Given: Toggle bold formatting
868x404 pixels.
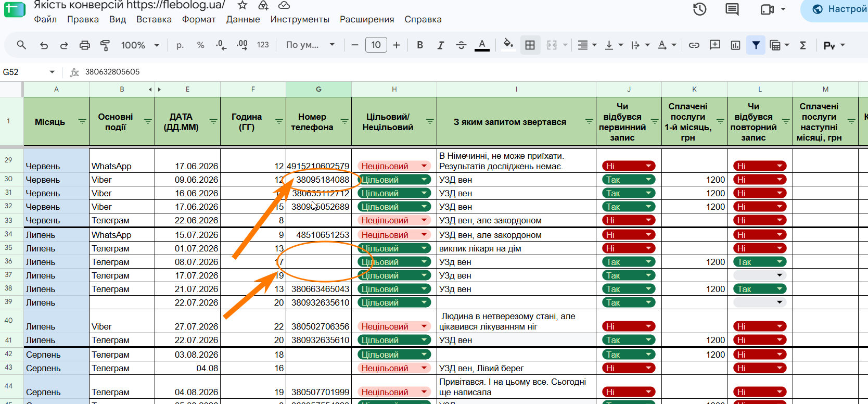Looking at the screenshot, I should [420, 45].
